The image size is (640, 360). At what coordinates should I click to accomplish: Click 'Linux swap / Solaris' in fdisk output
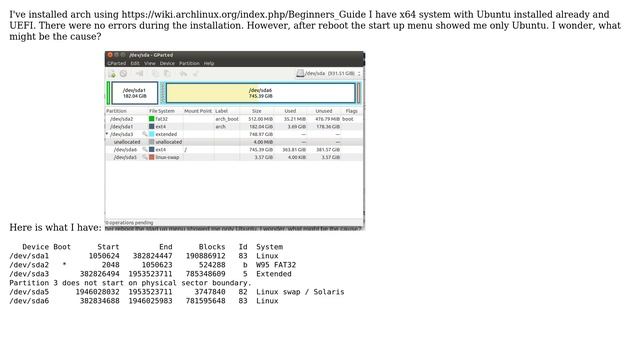(300, 292)
